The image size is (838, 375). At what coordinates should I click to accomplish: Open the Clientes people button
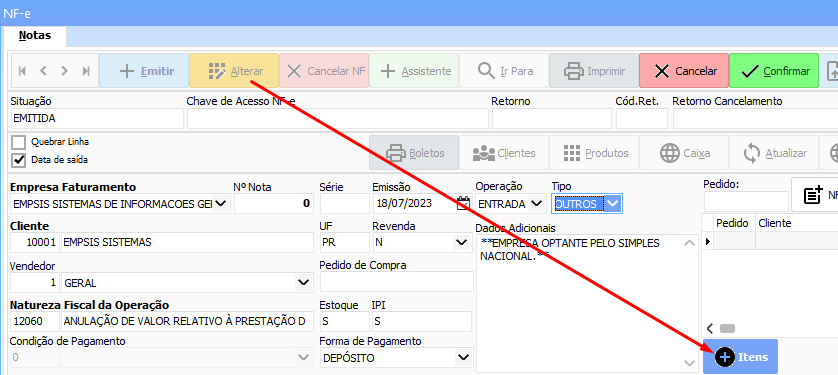pos(504,153)
